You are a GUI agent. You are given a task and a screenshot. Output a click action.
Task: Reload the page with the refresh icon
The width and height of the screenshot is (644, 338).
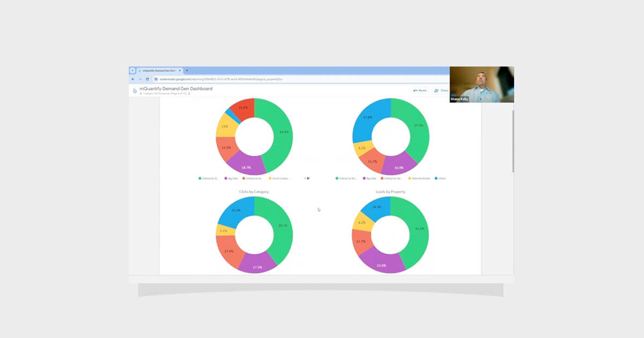click(147, 79)
